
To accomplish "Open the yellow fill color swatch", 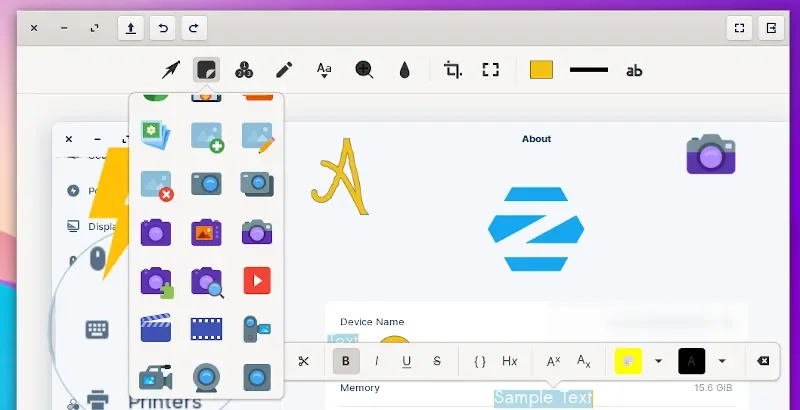I will click(541, 70).
